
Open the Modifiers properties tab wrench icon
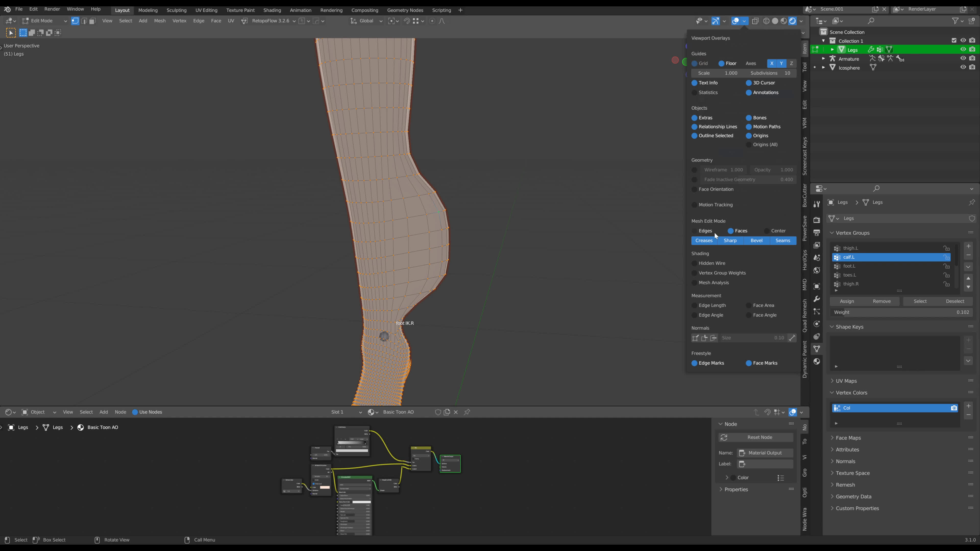click(x=816, y=299)
